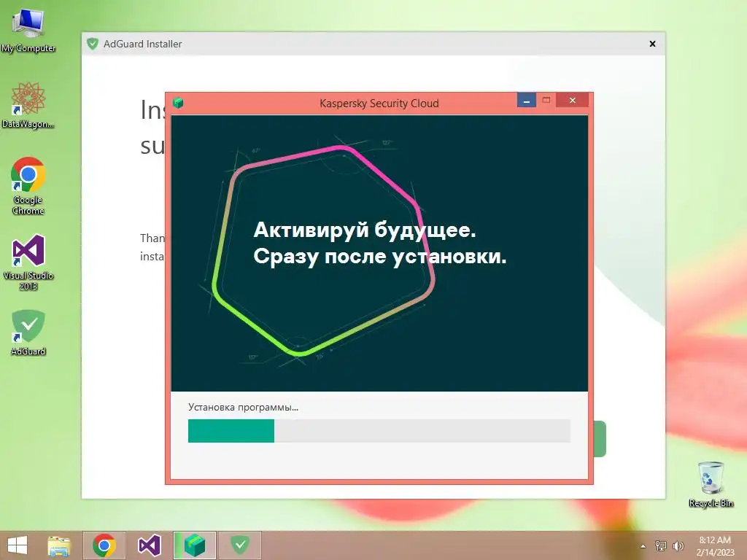Image resolution: width=747 pixels, height=560 pixels.
Task: Click green button edge in AdGuard Installer
Action: (600, 438)
